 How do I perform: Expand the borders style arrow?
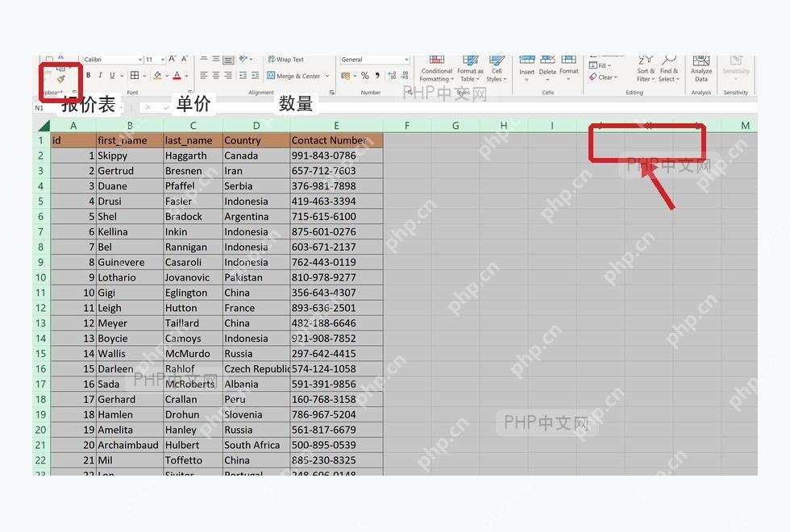(144, 76)
